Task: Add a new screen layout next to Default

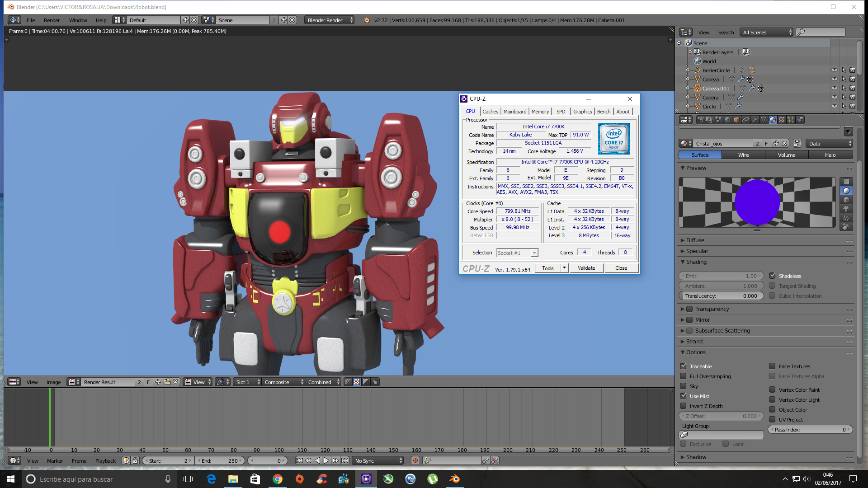Action: click(x=185, y=20)
